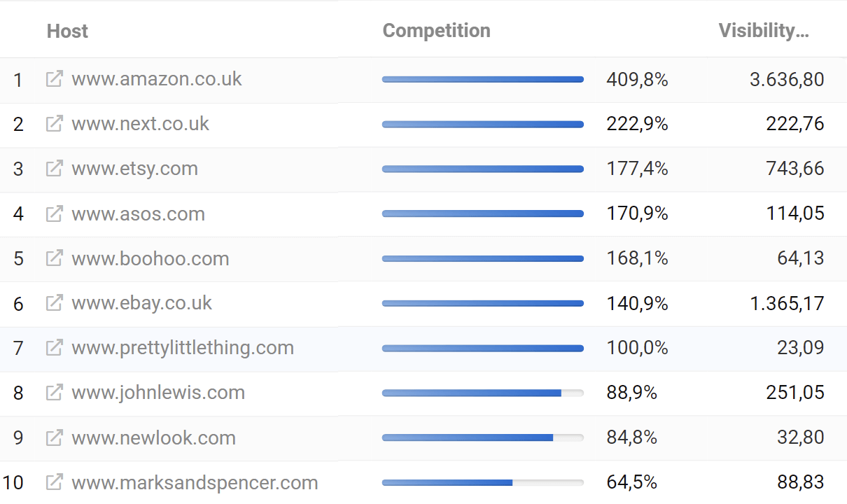This screenshot has width=847, height=504.
Task: Click the marksandspencer.com 64,5% competition bar
Action: 483,483
